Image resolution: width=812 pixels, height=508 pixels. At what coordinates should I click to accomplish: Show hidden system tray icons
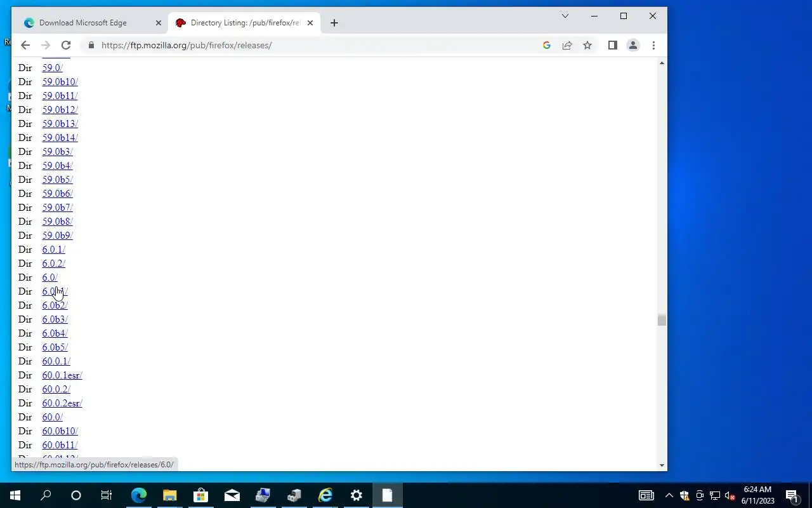coord(669,495)
